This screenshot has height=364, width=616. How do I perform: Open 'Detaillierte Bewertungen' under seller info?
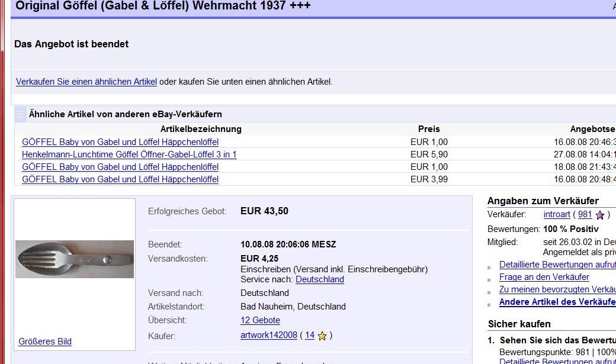[x=557, y=265]
